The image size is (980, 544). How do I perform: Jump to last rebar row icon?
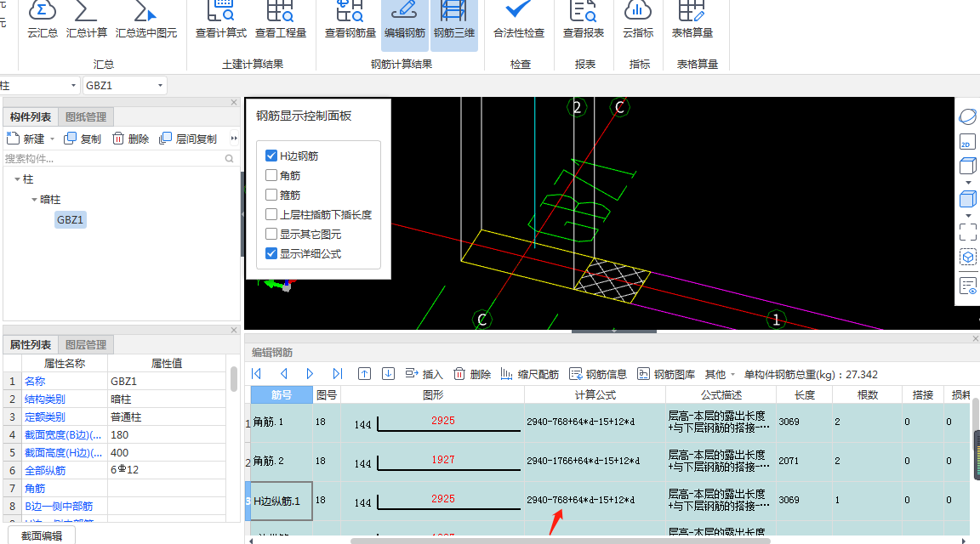(x=338, y=373)
